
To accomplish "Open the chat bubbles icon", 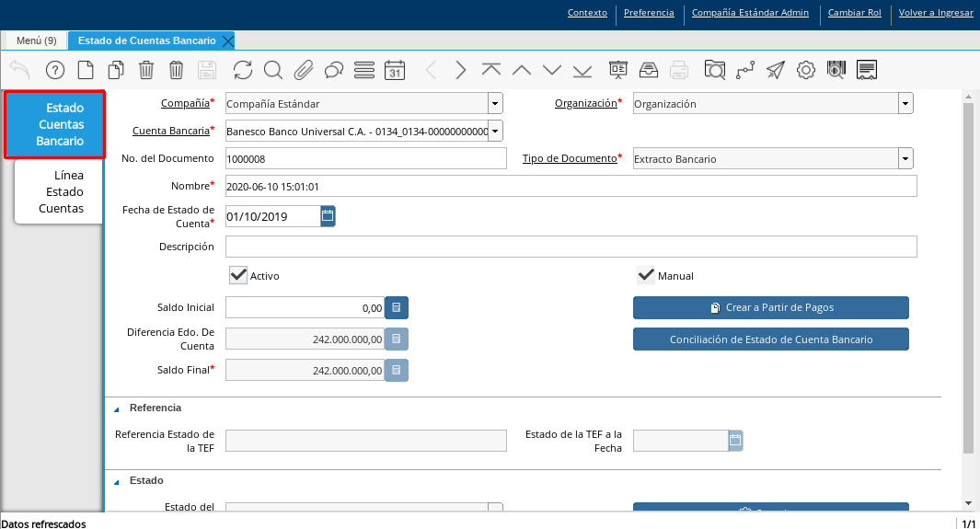I will point(334,70).
